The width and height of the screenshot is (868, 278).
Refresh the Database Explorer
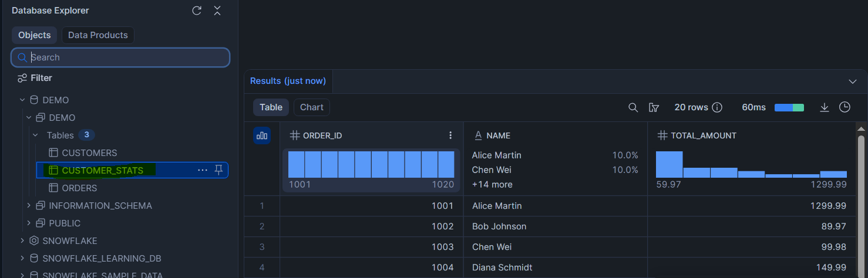[x=197, y=11]
